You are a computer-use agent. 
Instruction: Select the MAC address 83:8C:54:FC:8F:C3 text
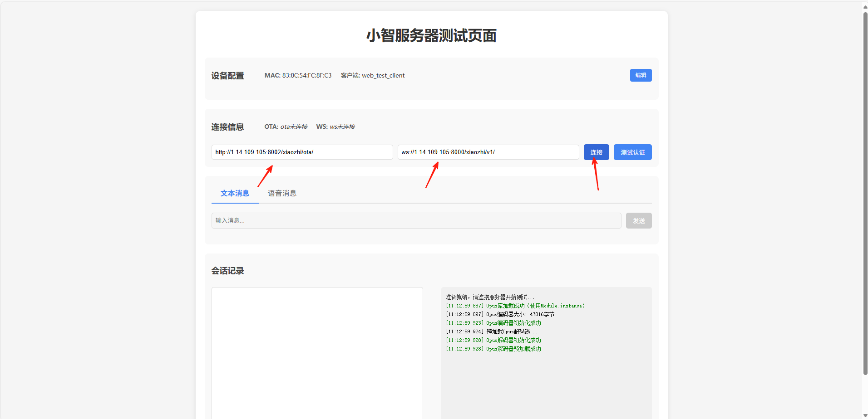pos(307,75)
